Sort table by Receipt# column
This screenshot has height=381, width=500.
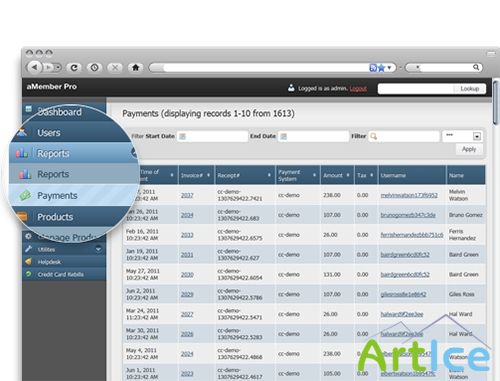click(x=245, y=175)
